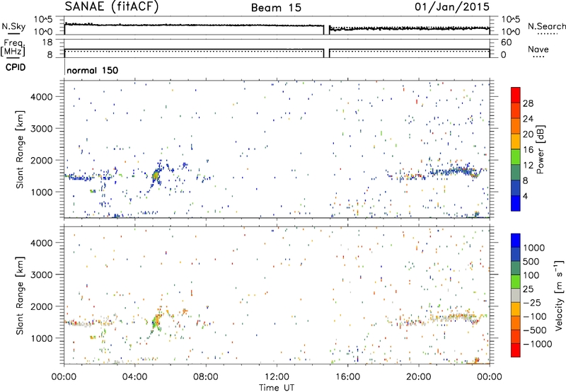Click the '28' value on Power scale
The image size is (566, 392).
pos(528,103)
